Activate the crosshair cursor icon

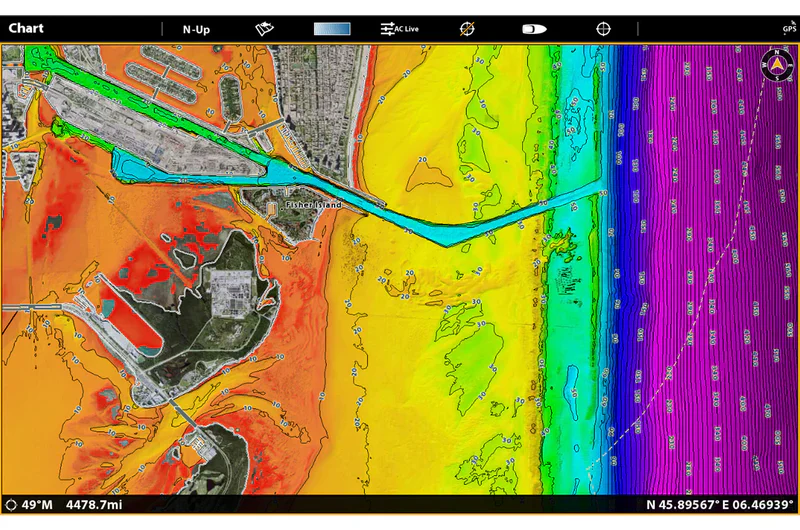(x=604, y=29)
